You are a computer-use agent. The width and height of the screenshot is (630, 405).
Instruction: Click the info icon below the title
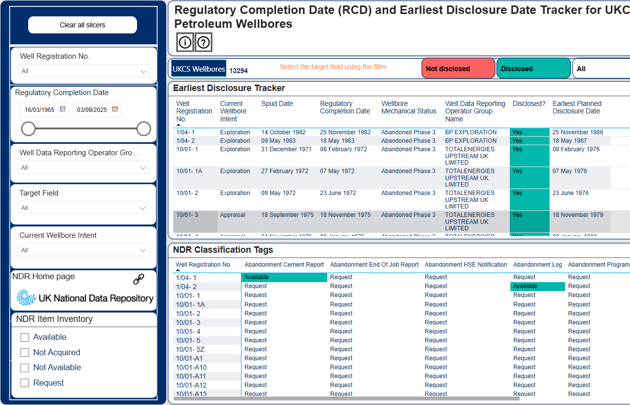[x=185, y=42]
